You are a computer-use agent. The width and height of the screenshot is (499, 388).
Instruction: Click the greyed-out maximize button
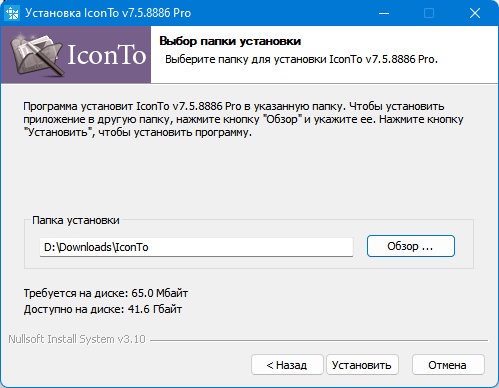[429, 13]
